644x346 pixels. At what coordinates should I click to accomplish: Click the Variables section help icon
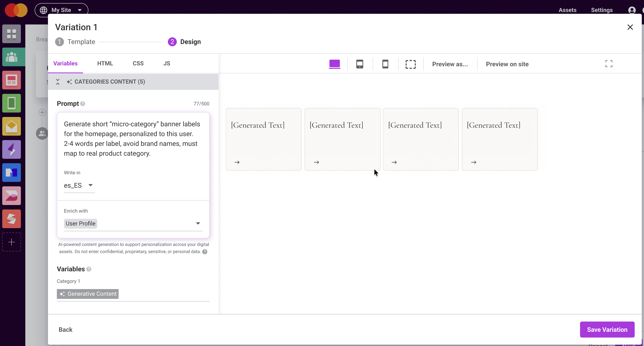point(89,269)
